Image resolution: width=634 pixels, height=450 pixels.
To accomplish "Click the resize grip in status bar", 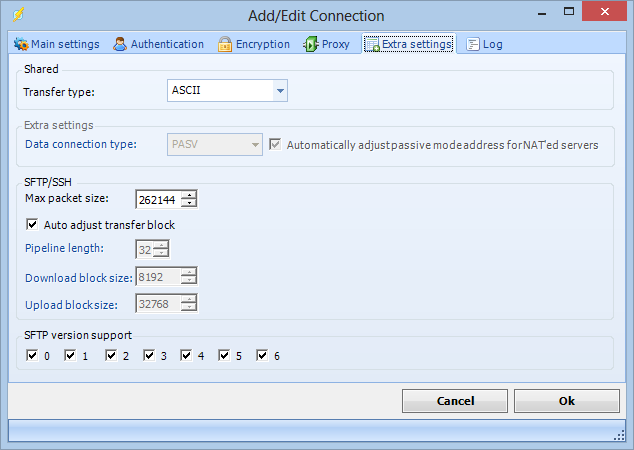I will pos(618,434).
